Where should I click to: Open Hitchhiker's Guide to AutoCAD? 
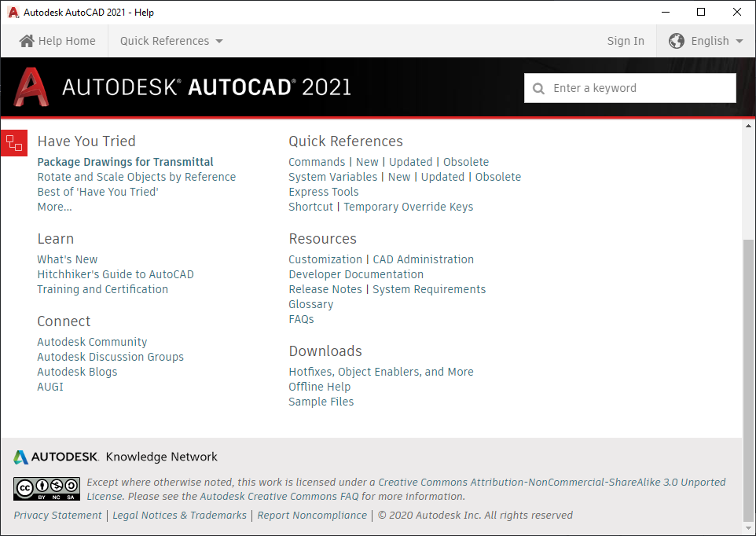click(x=116, y=274)
